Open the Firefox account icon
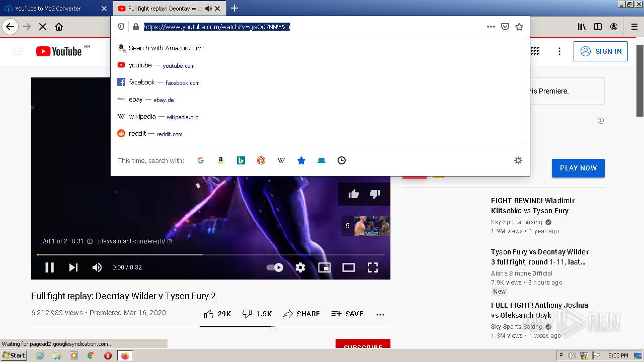This screenshot has height=362, width=644. click(614, 27)
